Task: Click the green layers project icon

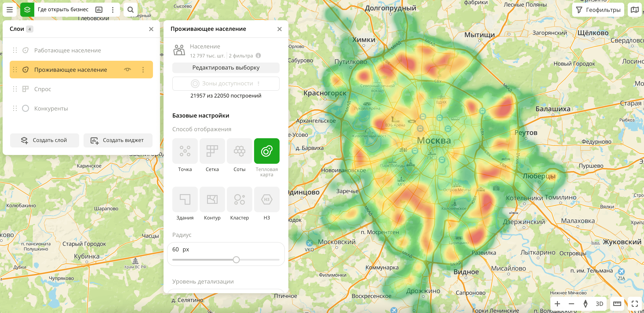Action: 27,10
